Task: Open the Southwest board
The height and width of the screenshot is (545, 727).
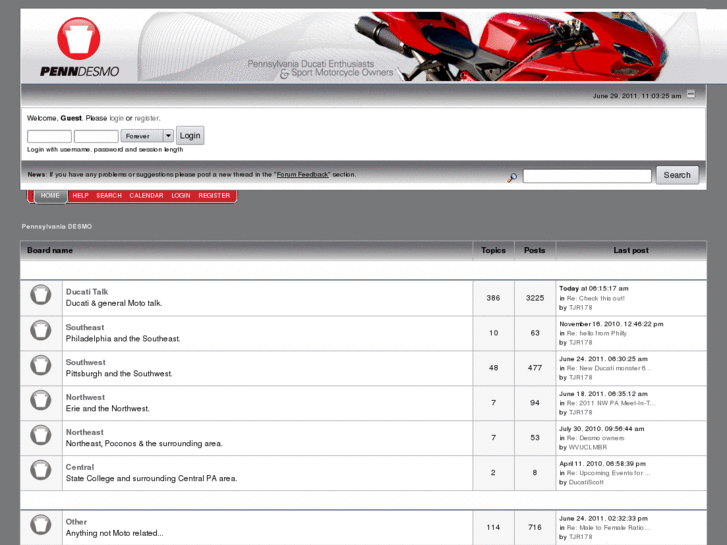Action: tap(86, 362)
